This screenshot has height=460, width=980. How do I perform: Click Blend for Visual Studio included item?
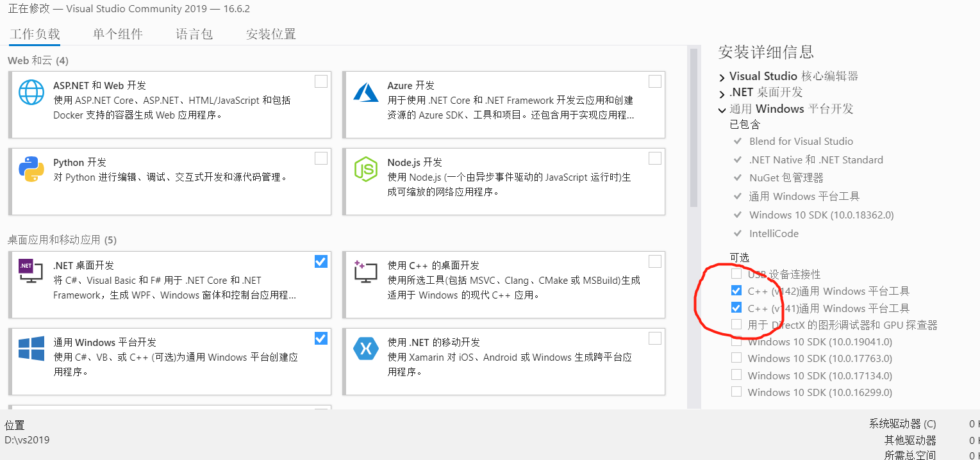[801, 142]
